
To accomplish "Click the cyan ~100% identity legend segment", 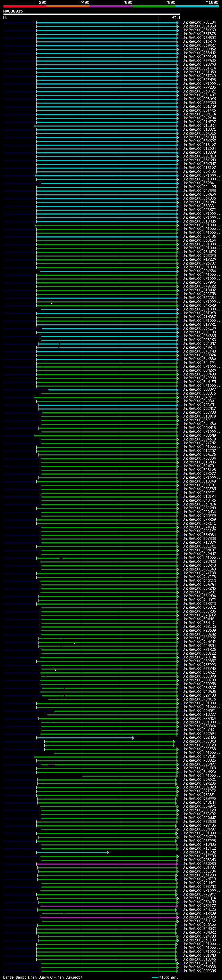I will [197, 6].
